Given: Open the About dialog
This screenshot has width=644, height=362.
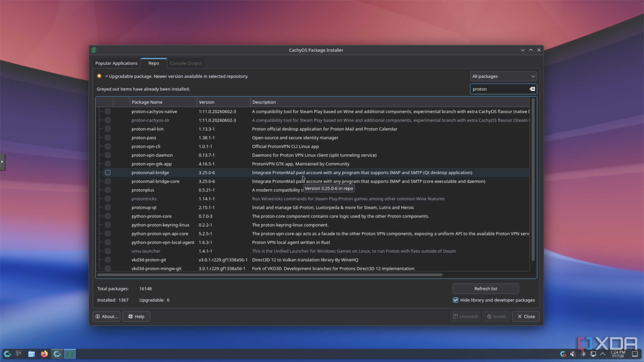Looking at the screenshot, I should (106, 317).
